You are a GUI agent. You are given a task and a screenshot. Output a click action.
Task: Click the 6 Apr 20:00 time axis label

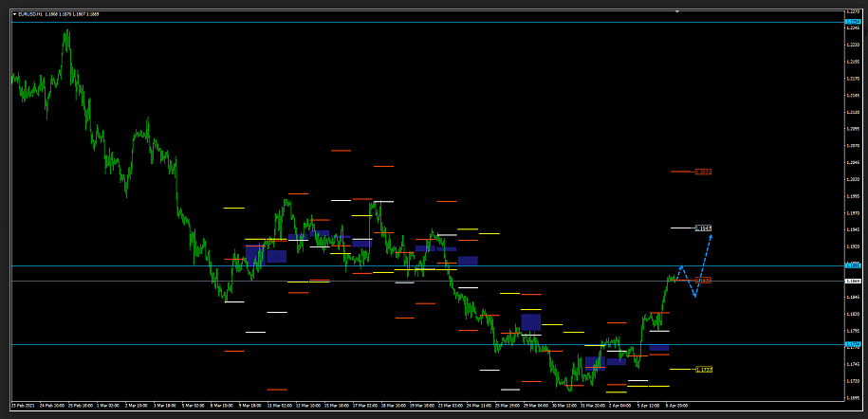pyautogui.click(x=675, y=405)
